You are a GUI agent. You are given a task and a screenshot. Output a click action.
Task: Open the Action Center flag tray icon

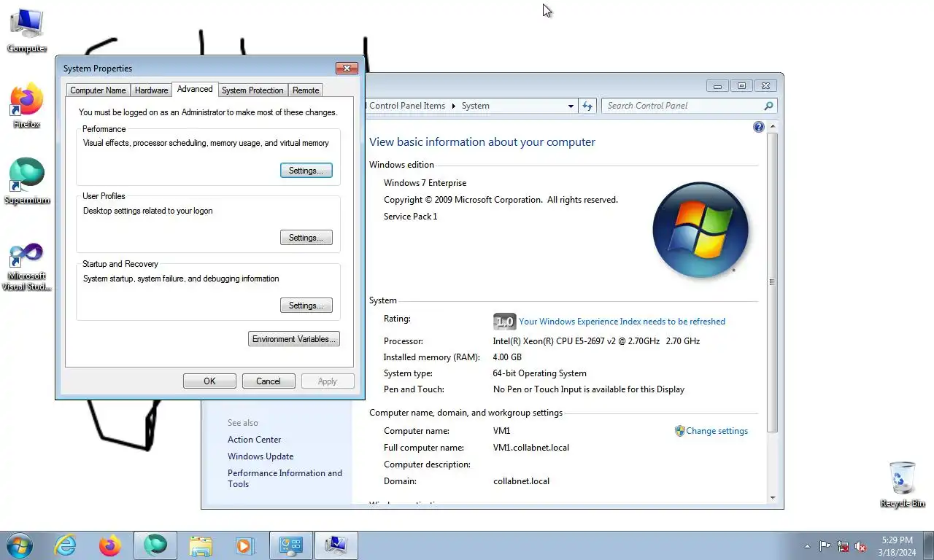(825, 545)
